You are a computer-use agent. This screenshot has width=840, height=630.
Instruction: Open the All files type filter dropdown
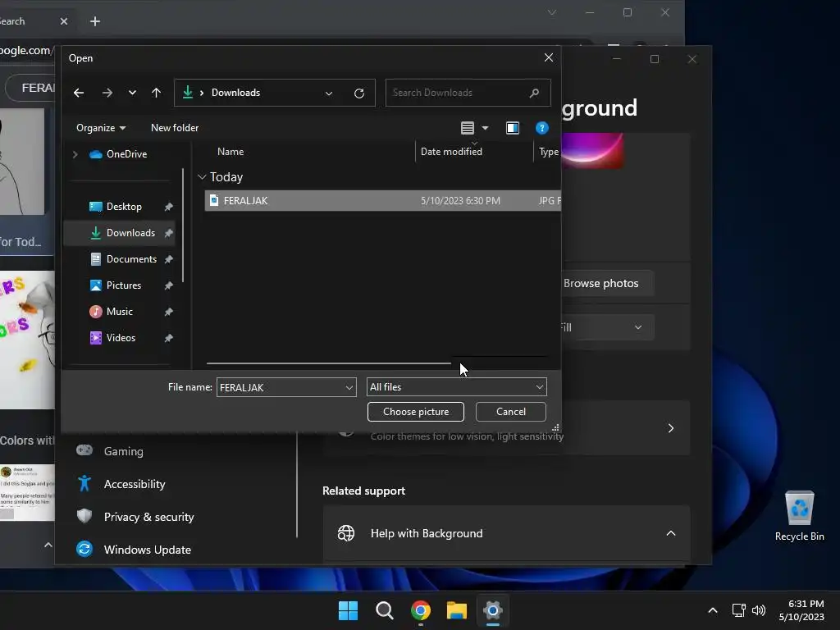click(x=456, y=387)
